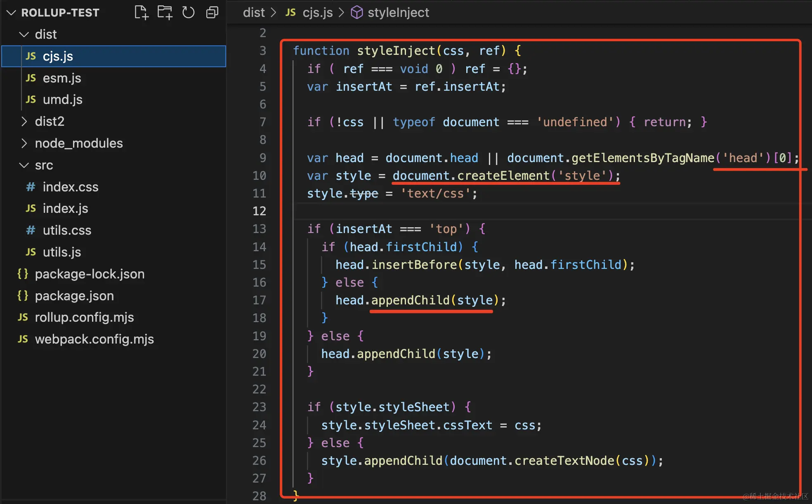Viewport: 812px width, 504px height.
Task: Click the JS icon next to umd.js
Action: tap(31, 99)
